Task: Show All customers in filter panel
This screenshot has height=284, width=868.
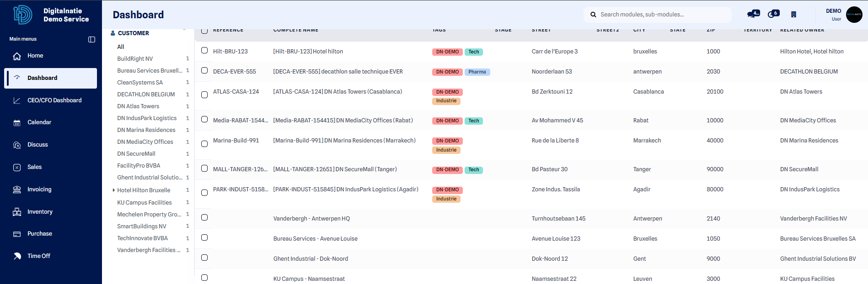Action: (x=121, y=47)
